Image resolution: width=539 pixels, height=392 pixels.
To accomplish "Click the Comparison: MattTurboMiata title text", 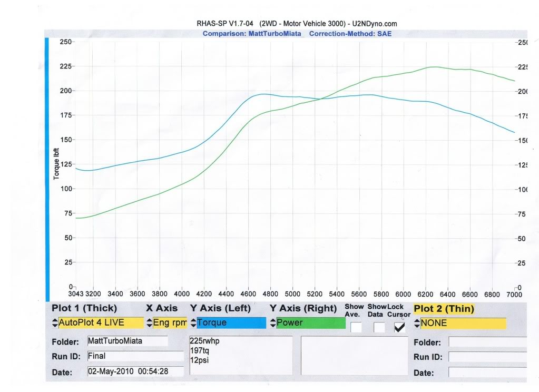I will [252, 34].
